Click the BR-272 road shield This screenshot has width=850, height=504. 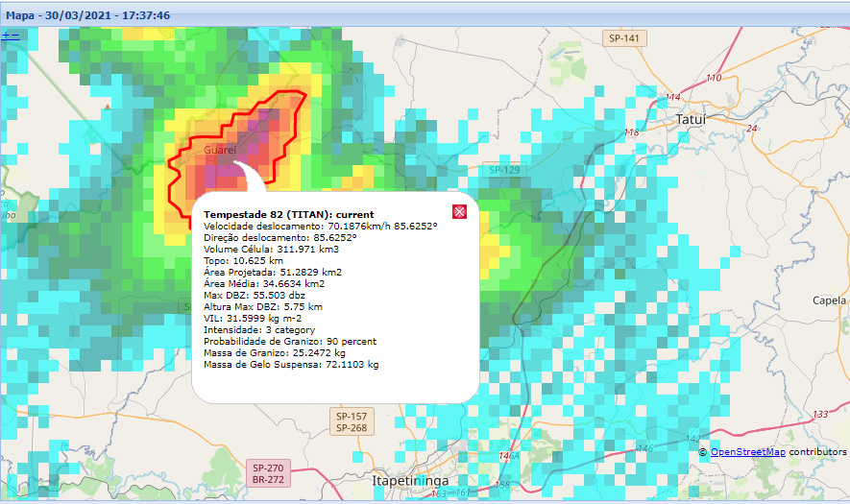269,479
